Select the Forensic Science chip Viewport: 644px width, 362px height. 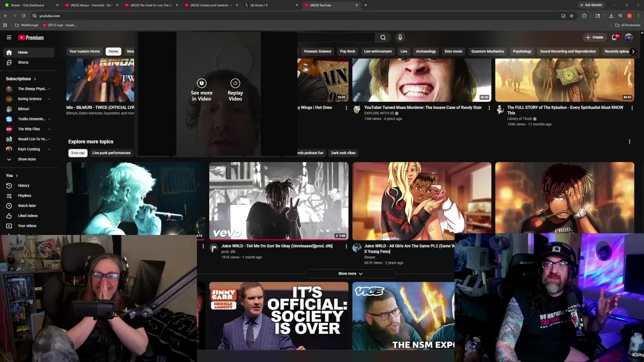pos(317,51)
